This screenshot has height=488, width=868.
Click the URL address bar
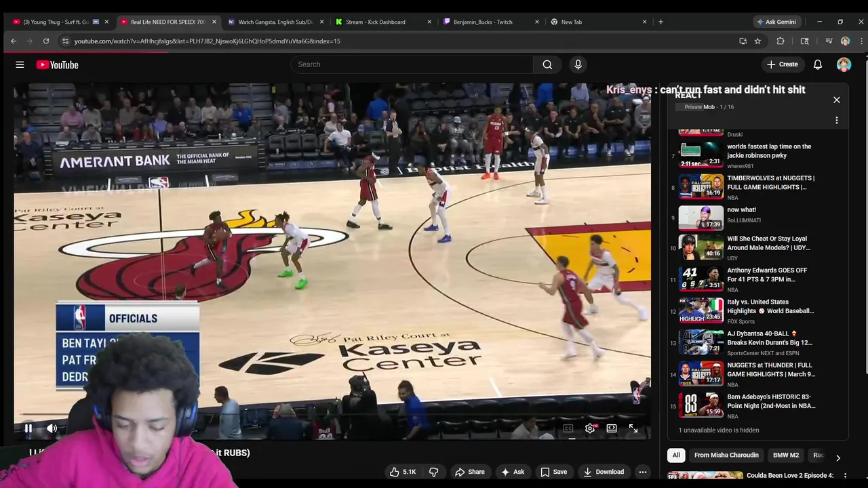(400, 41)
